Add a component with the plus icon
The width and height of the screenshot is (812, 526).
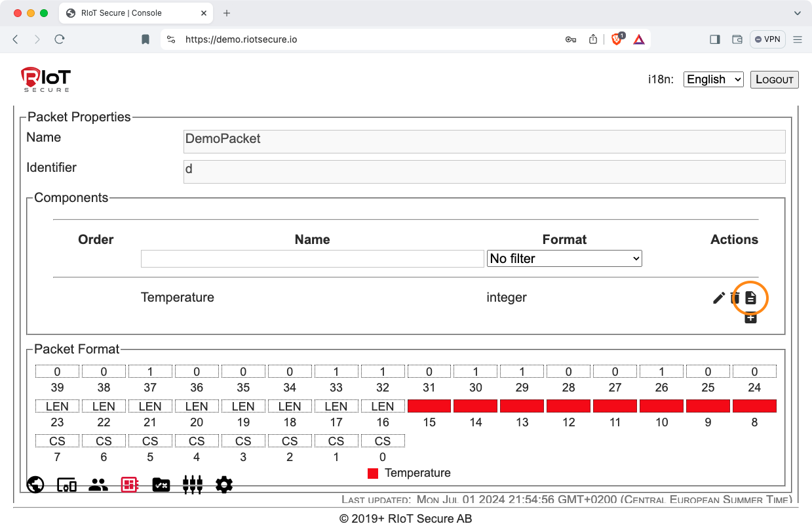coord(750,318)
